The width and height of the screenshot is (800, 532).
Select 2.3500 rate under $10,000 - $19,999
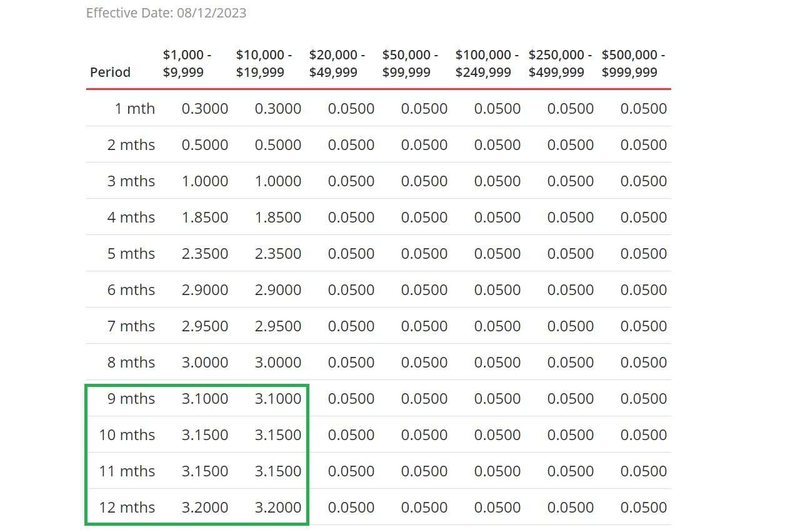click(278, 253)
